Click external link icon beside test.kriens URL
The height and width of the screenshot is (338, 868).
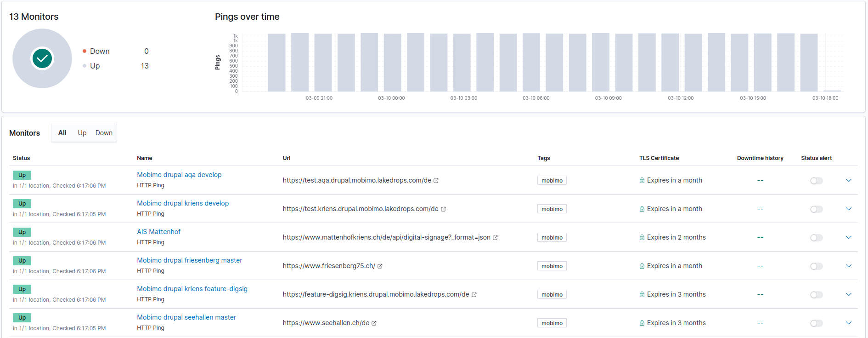(x=443, y=209)
